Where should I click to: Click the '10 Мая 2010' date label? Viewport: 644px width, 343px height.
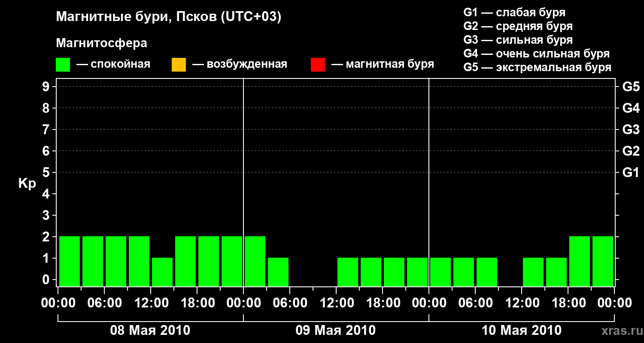click(x=521, y=330)
